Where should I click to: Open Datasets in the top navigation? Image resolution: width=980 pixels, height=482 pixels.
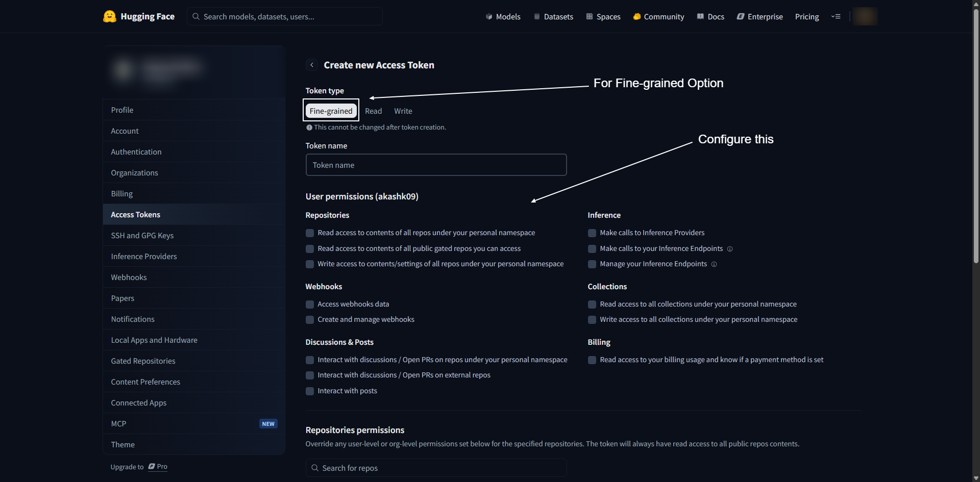tap(553, 16)
